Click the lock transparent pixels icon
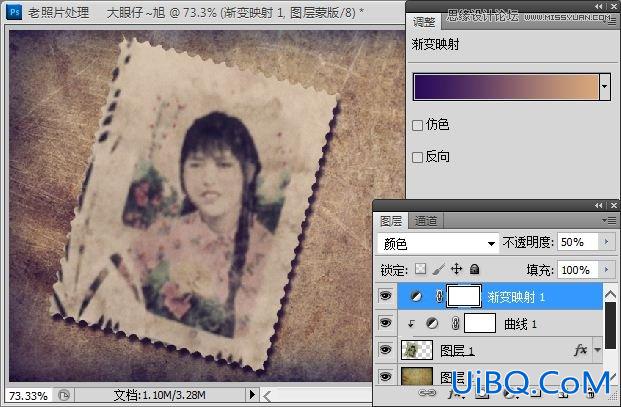This screenshot has height=407, width=621. click(420, 269)
